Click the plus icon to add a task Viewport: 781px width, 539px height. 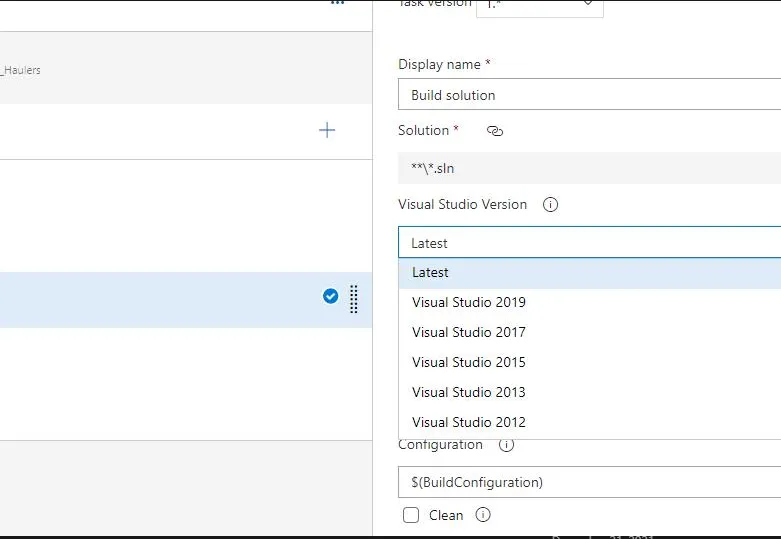[327, 130]
